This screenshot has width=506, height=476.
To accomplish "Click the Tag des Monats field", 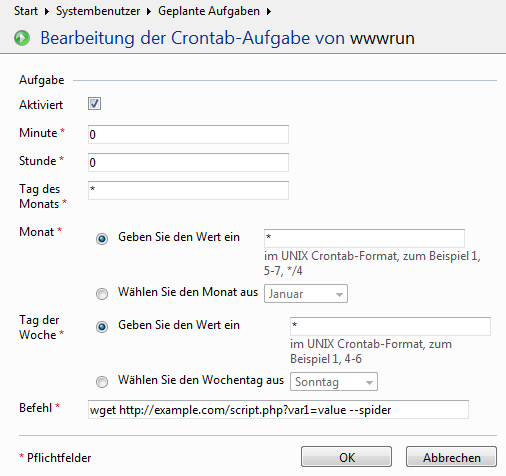I will 188,191.
